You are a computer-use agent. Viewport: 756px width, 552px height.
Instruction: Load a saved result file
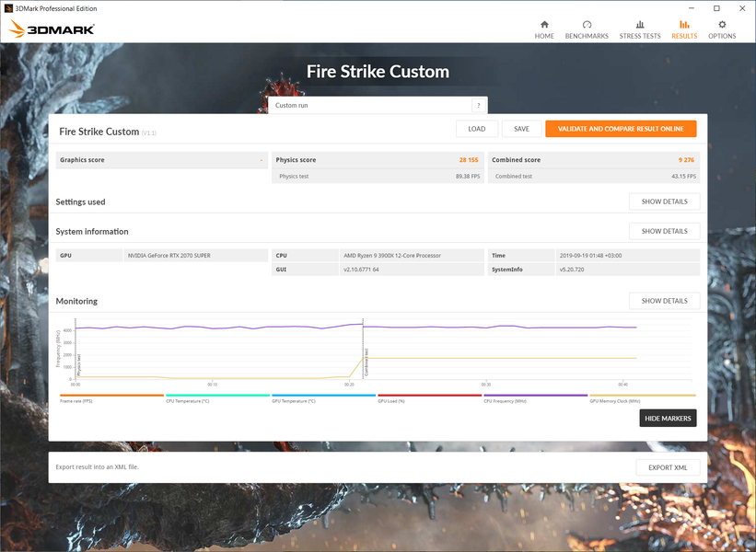pos(476,129)
